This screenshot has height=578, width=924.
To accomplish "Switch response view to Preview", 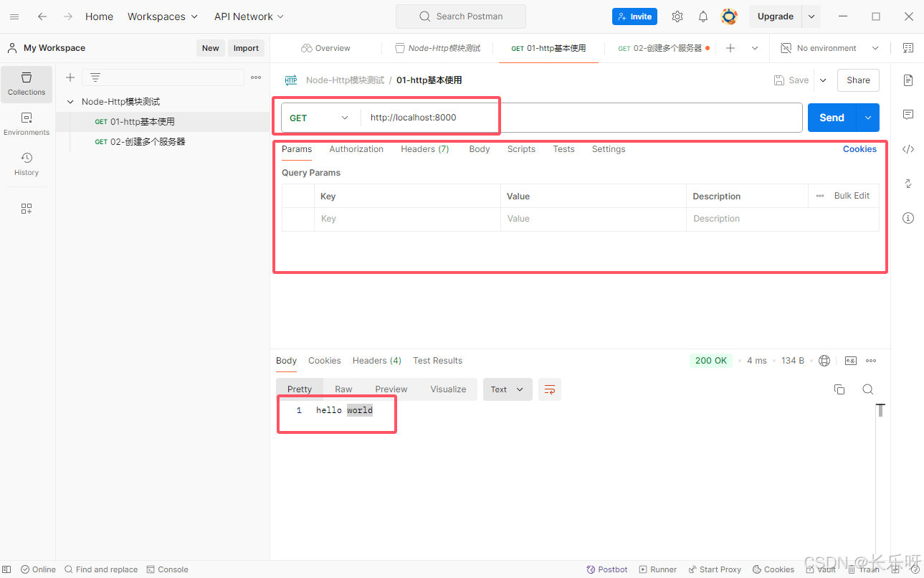I will 391,389.
